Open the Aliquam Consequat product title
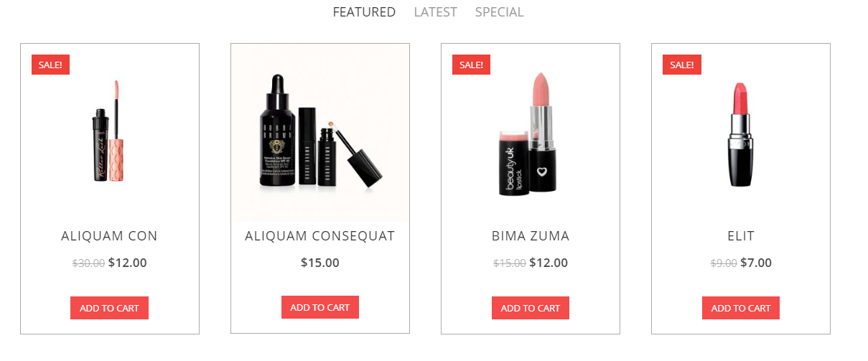The width and height of the screenshot is (868, 361). click(x=320, y=236)
